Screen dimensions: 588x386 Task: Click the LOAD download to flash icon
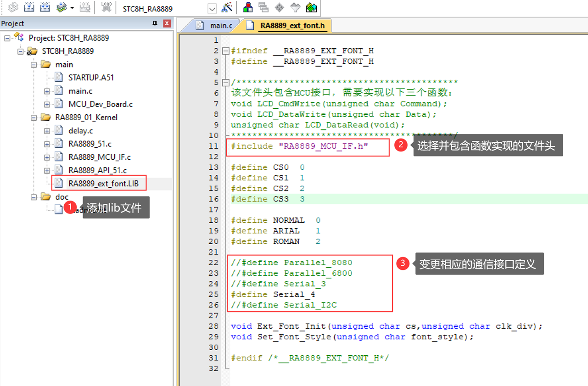point(106,7)
